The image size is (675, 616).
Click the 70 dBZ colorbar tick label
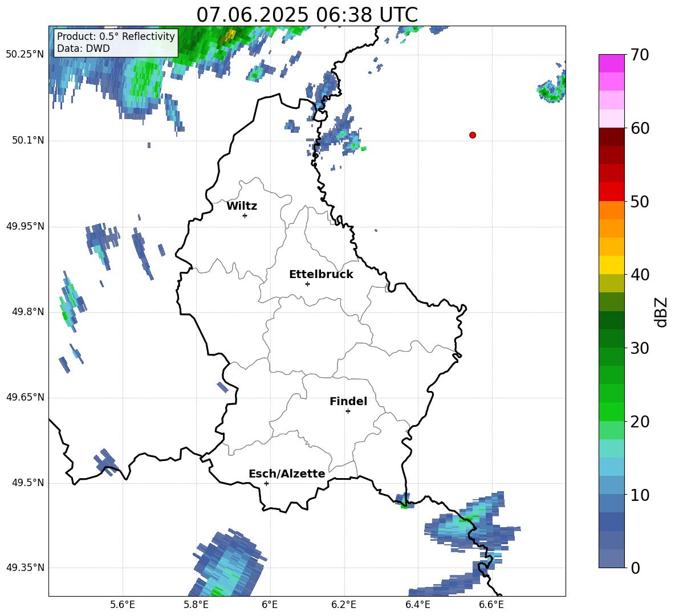pos(640,55)
